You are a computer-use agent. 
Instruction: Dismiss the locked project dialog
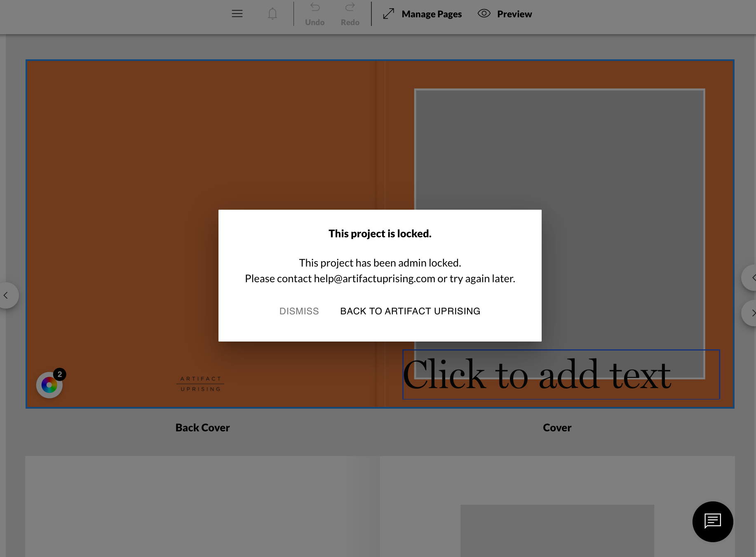pos(299,311)
